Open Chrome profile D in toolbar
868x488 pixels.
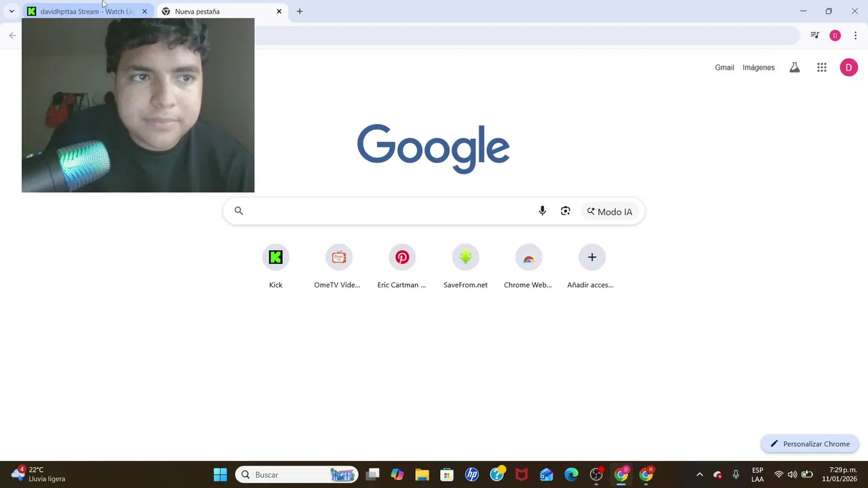(x=835, y=35)
